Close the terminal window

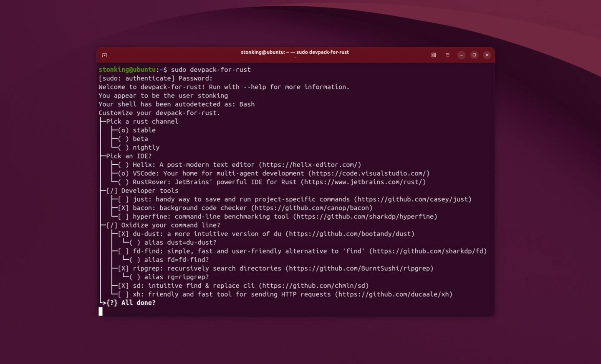point(487,55)
